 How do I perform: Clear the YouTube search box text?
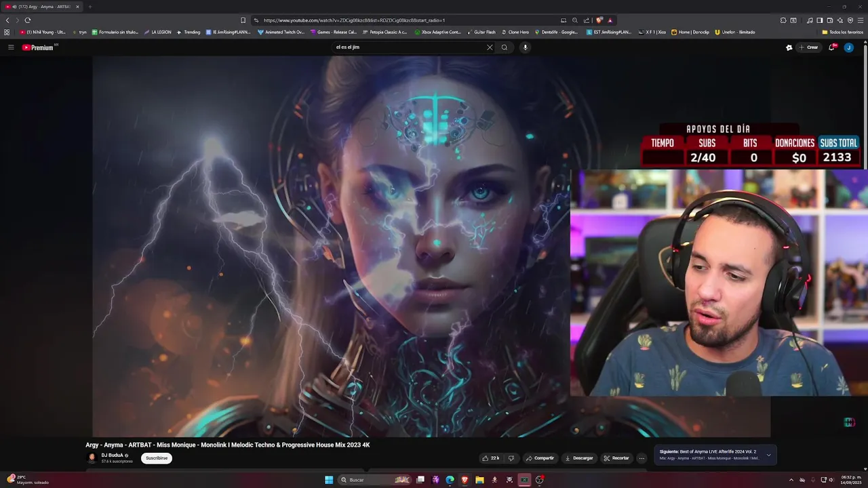tap(490, 47)
